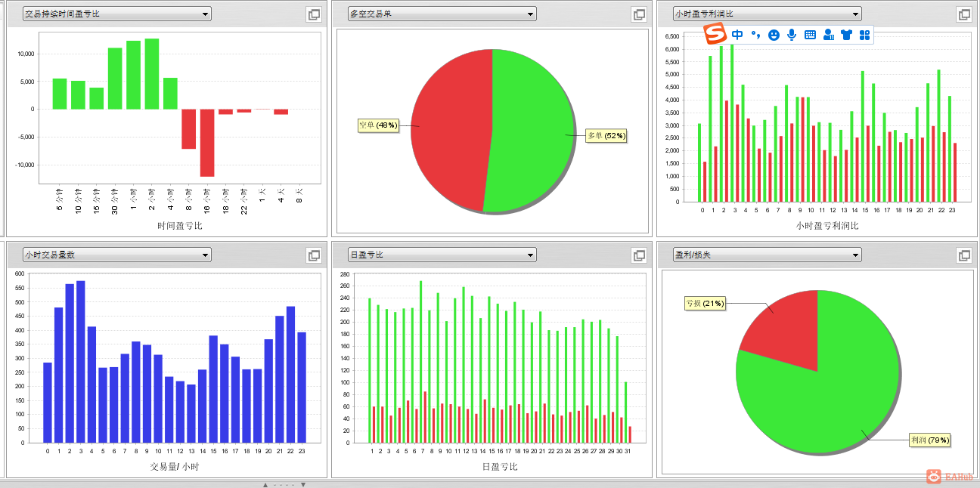
Task: Pop out the 交易持续时间盈亏比 panel into a window
Action: [x=314, y=14]
